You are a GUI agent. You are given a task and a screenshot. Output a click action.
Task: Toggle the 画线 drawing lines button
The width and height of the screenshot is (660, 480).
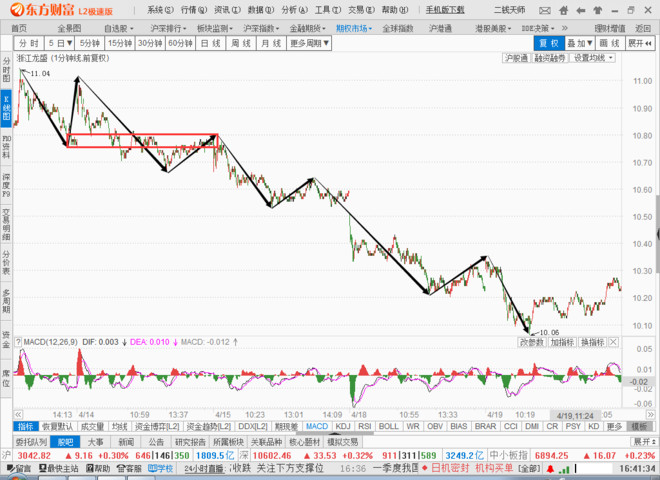[x=609, y=43]
